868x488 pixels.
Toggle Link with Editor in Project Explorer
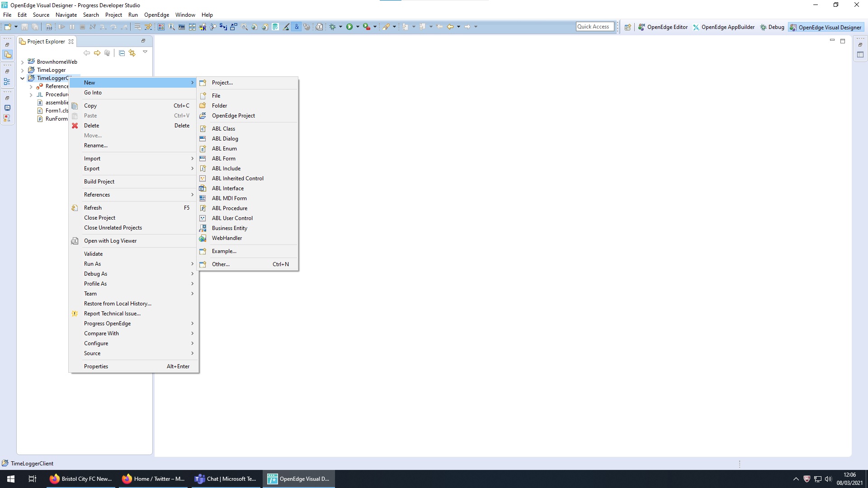point(132,53)
